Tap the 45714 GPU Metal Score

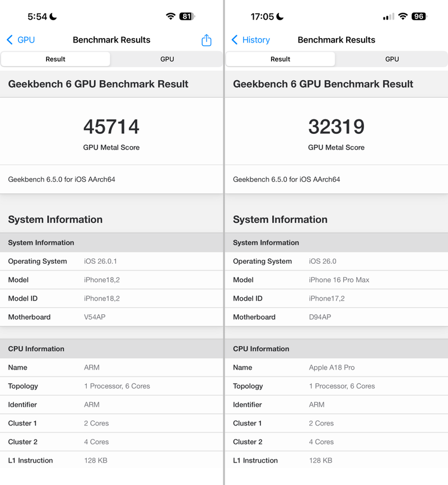111,127
